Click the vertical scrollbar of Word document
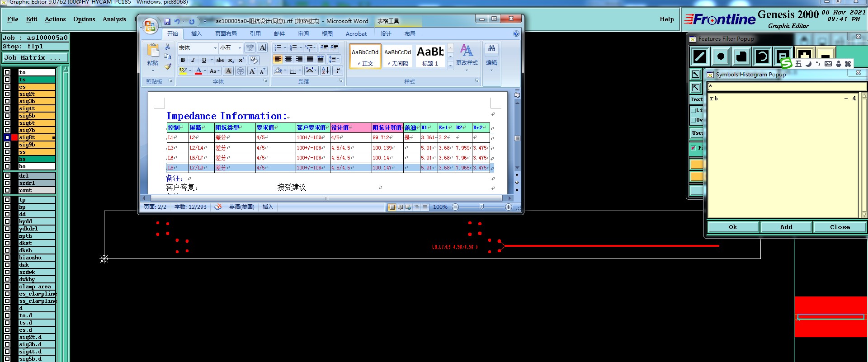868x362 pixels. pyautogui.click(x=517, y=138)
